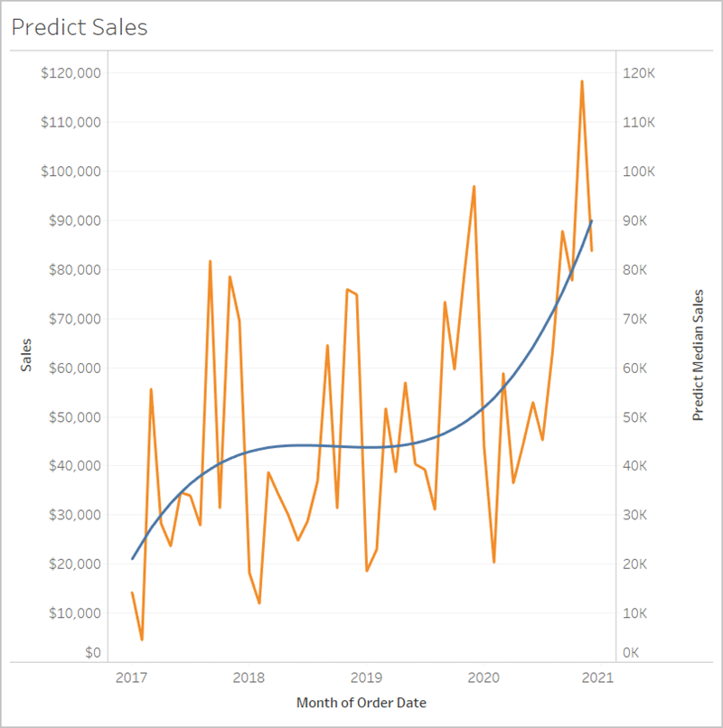The image size is (723, 728).
Task: Click the orange line's highest peak near $118,000
Action: 581,81
